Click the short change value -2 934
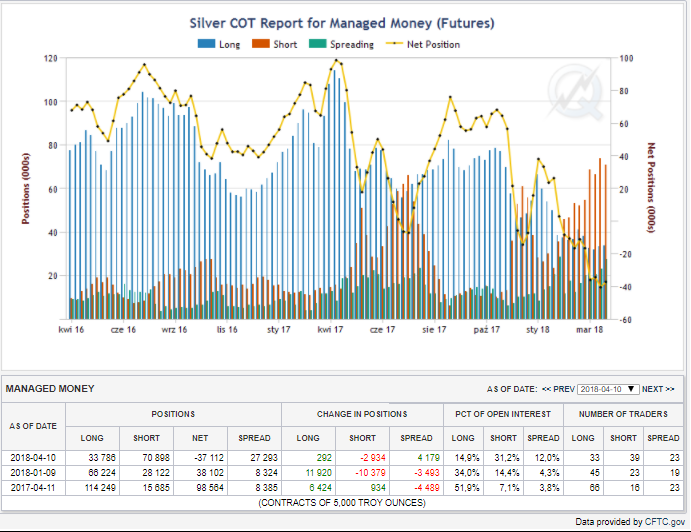691x532 pixels. click(373, 458)
